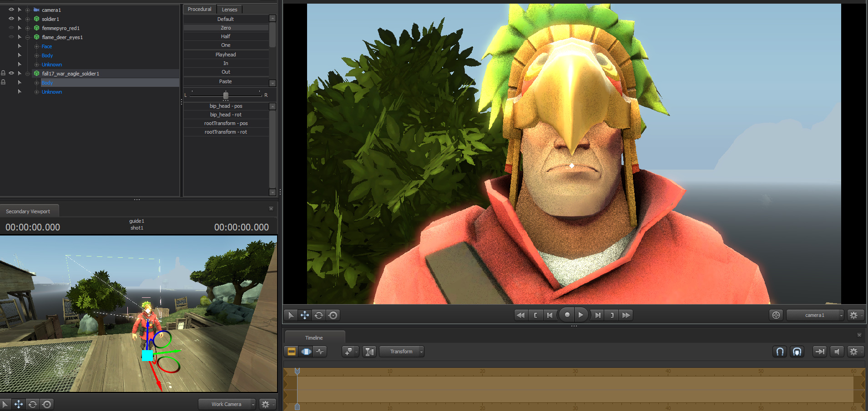Select the rootTransform - pos control
868x411 pixels.
coord(226,123)
